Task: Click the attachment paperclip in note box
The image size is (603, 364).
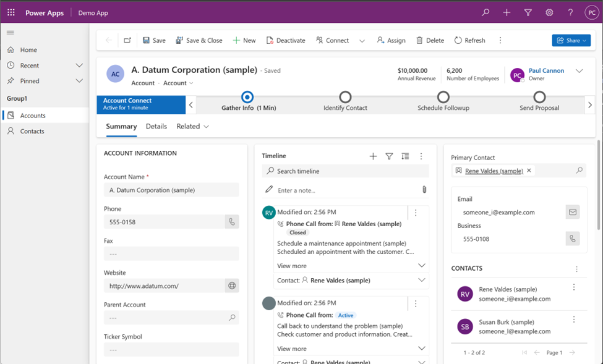Action: [424, 190]
